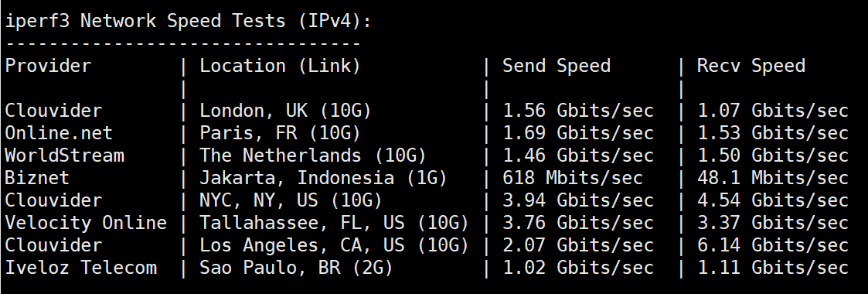Click the Velocity Online provider name

pyautogui.click(x=86, y=223)
